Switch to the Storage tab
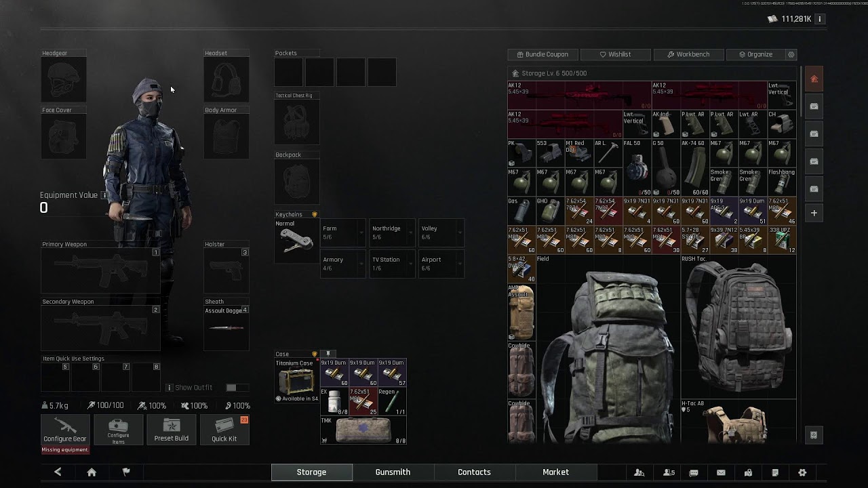This screenshot has height=488, width=868. pos(312,472)
